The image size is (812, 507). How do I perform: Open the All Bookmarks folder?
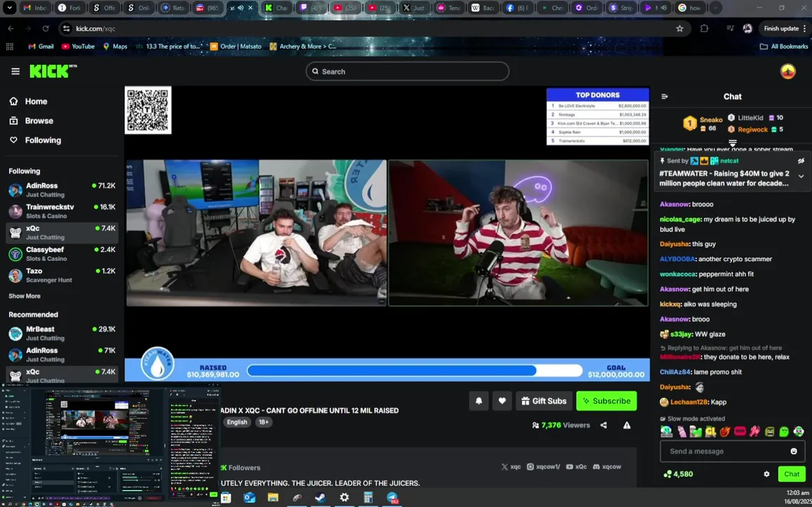pyautogui.click(x=784, y=46)
